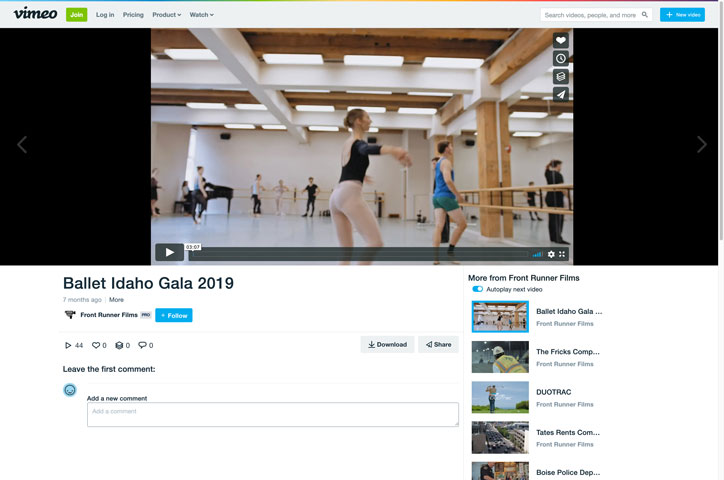
Task: Like the video with heart icon
Action: tap(561, 41)
